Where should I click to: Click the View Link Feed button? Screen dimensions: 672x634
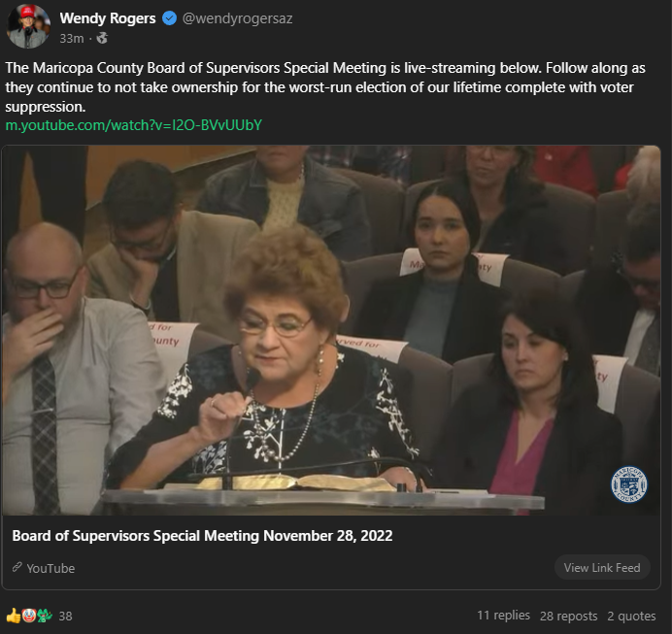(x=602, y=568)
